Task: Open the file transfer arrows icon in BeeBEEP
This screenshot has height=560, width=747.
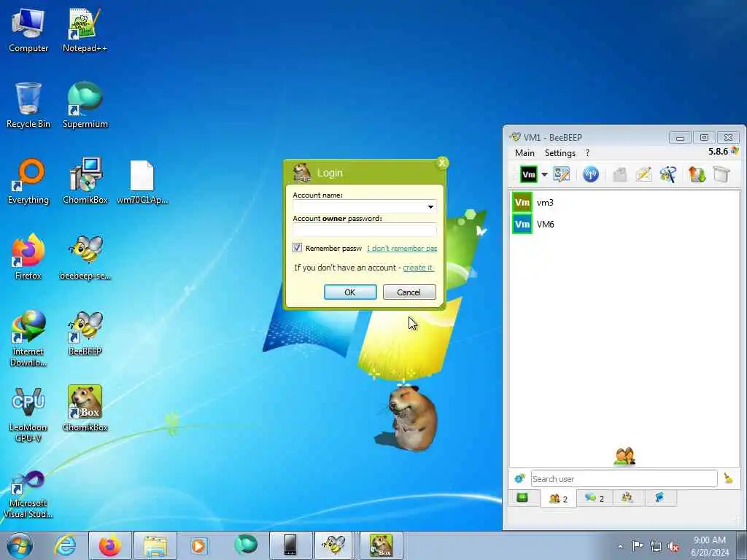Action: [697, 174]
